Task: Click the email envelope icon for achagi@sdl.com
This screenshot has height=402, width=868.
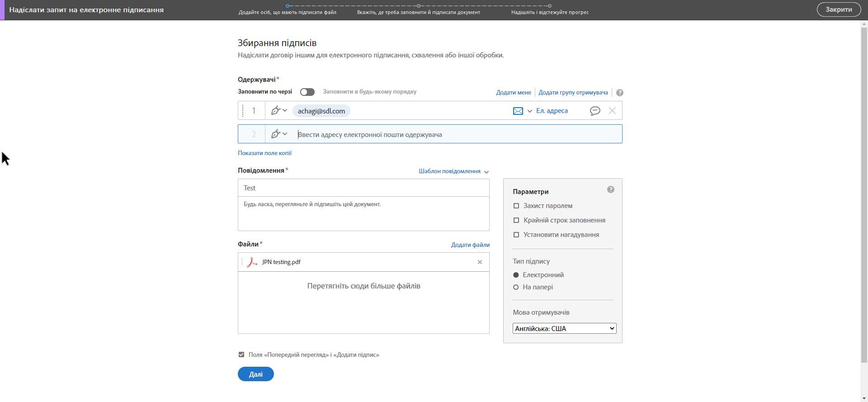Action: 518,111
